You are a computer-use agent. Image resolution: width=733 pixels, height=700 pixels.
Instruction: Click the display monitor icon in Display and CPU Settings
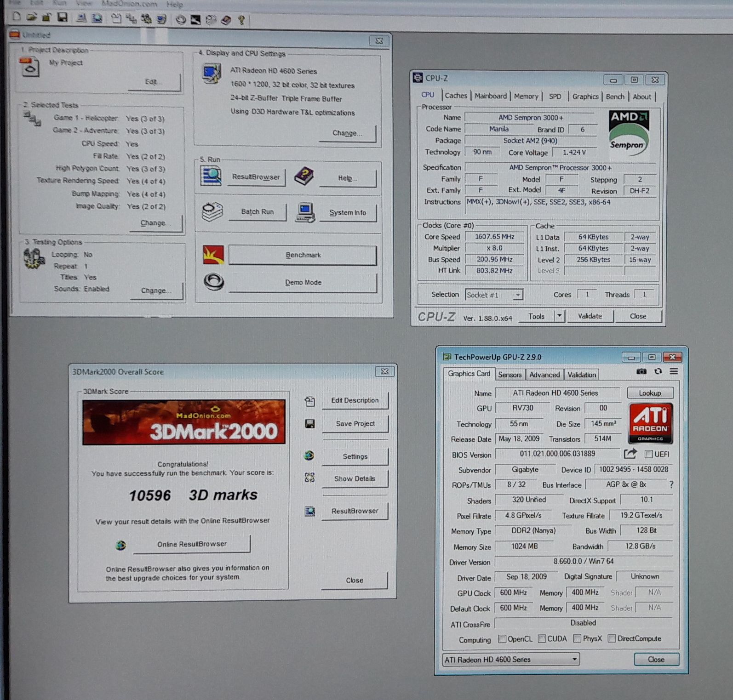(212, 74)
